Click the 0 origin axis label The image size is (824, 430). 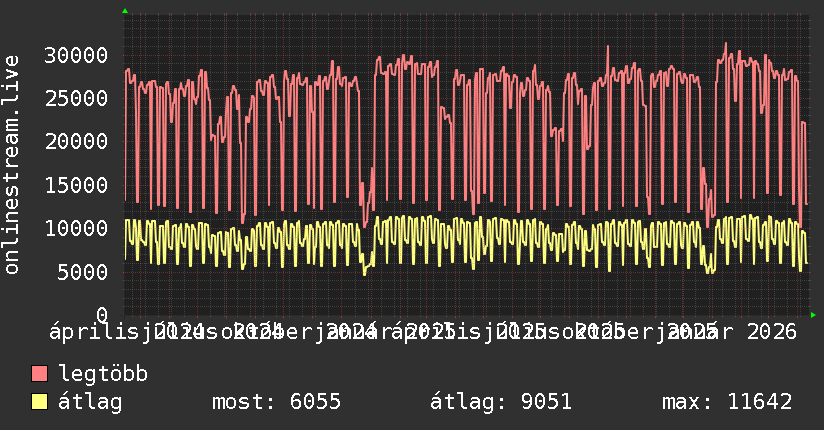coord(102,315)
